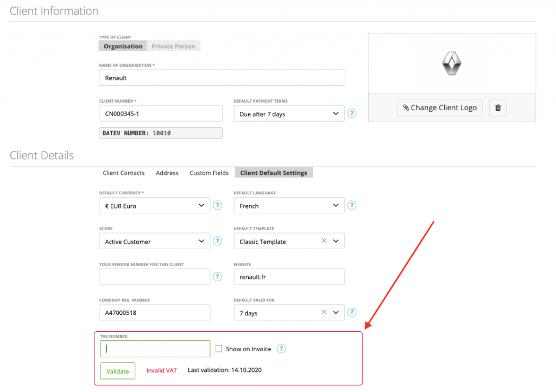This screenshot has width=556, height=392.
Task: Enable the Show on Invoice checkbox
Action: [x=219, y=349]
